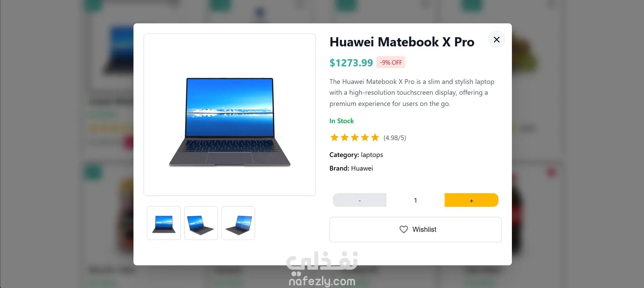Click the fourth rating star

(365, 137)
